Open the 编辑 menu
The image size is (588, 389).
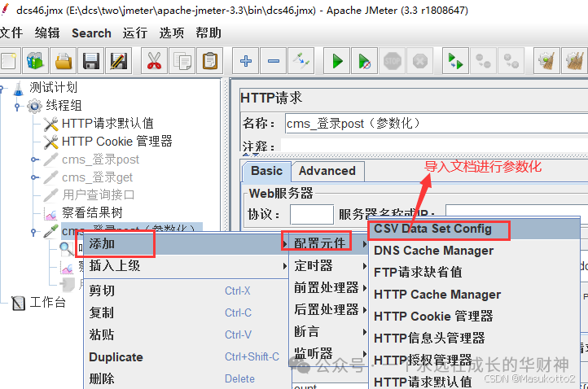(47, 33)
